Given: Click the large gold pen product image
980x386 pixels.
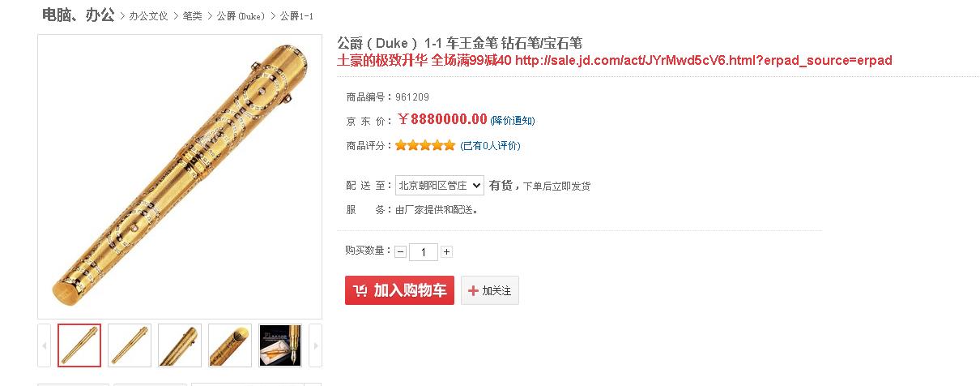Looking at the screenshot, I should (180, 177).
